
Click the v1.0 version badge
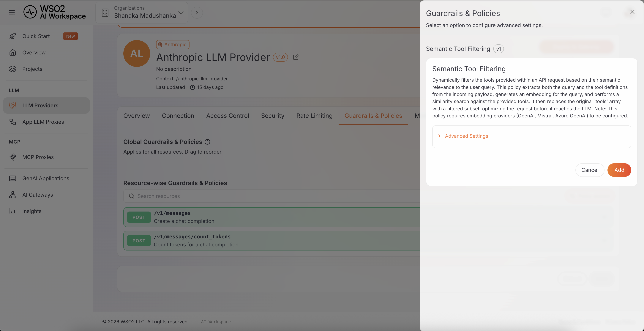tap(280, 57)
